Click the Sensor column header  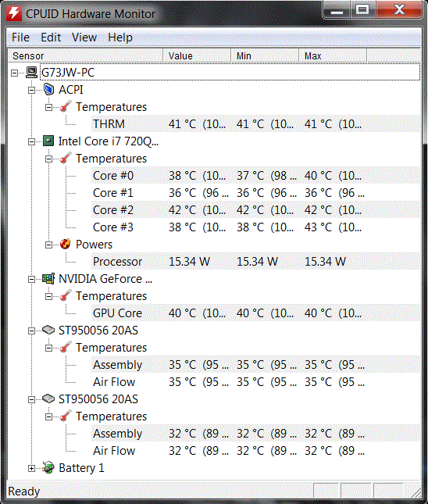click(85, 55)
